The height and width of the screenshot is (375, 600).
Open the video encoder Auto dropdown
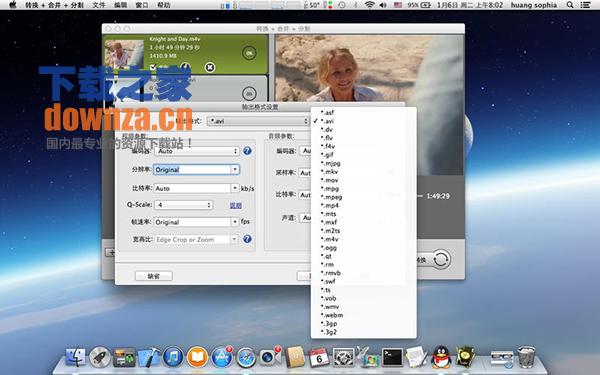coord(197,151)
